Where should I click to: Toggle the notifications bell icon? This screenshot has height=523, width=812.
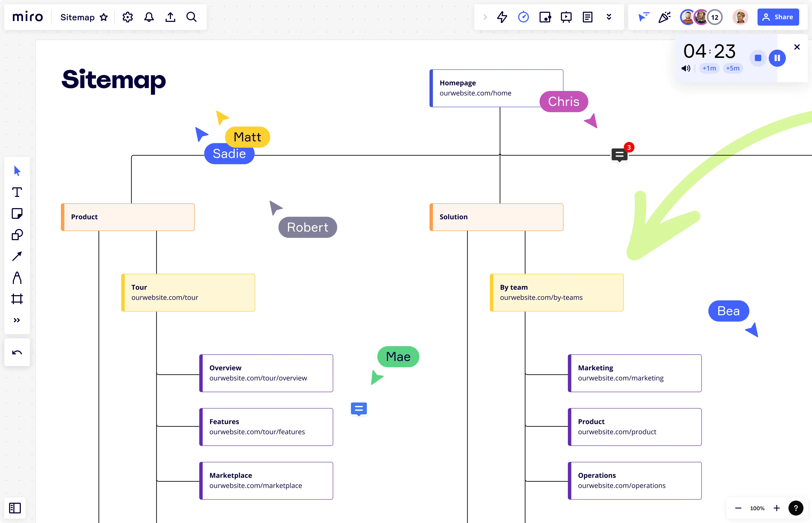[149, 17]
